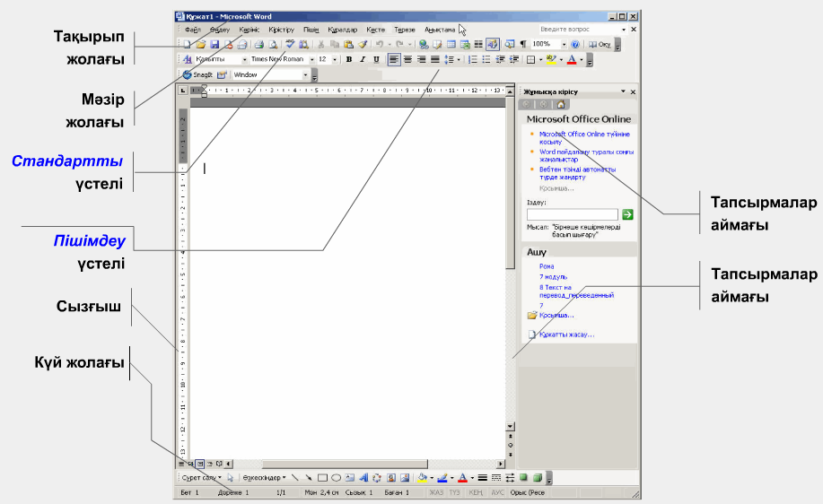Toggle Italic formatting
The width and height of the screenshot is (823, 504).
coord(363,59)
